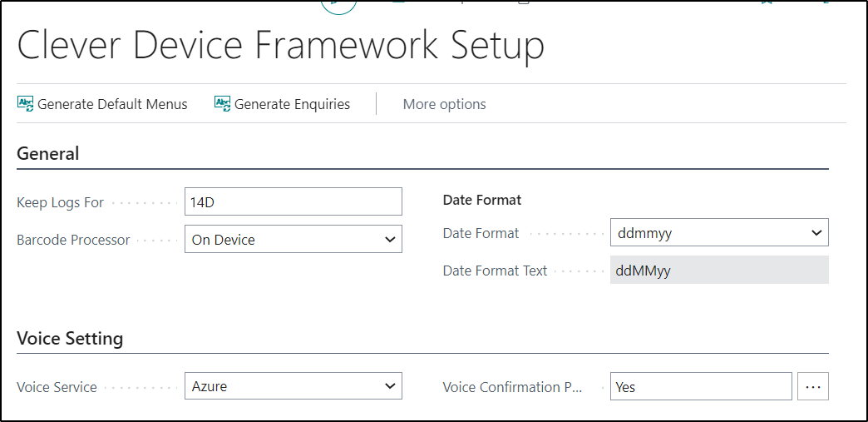Expand the Date Format ddmmyy dropdown

coord(719,232)
